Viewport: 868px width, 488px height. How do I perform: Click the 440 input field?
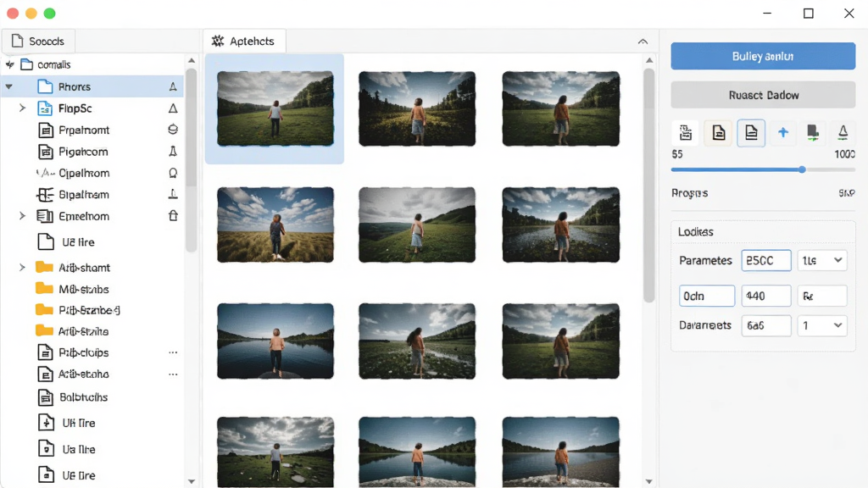click(766, 296)
